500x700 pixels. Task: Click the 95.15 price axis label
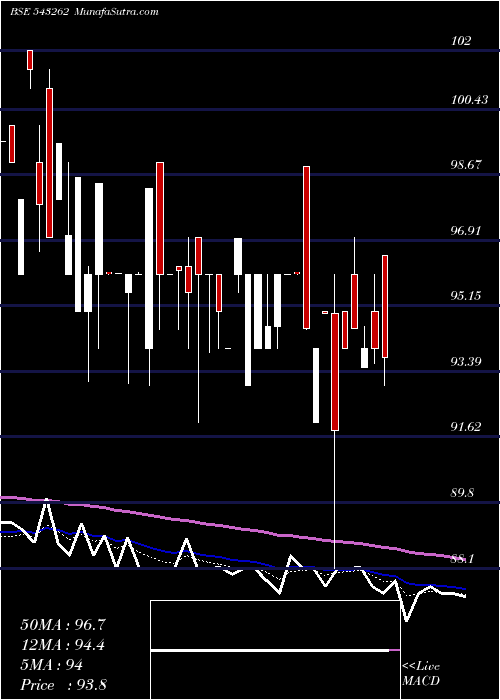pyautogui.click(x=466, y=296)
